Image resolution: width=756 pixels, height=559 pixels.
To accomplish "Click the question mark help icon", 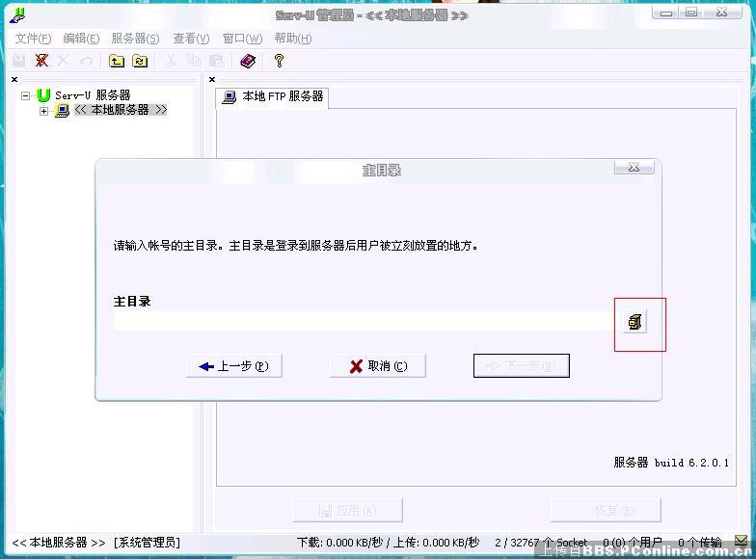I will pos(279,61).
